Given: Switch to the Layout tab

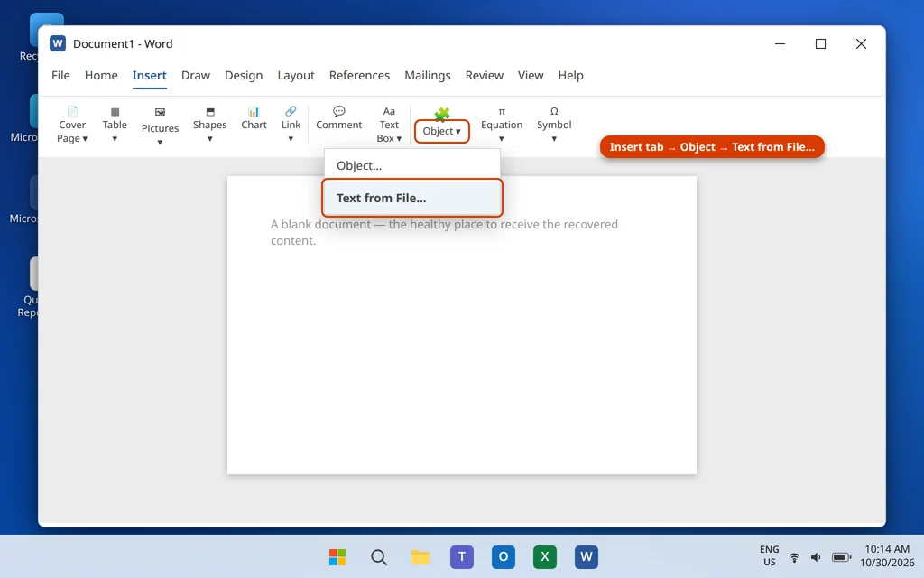Looking at the screenshot, I should click(296, 76).
